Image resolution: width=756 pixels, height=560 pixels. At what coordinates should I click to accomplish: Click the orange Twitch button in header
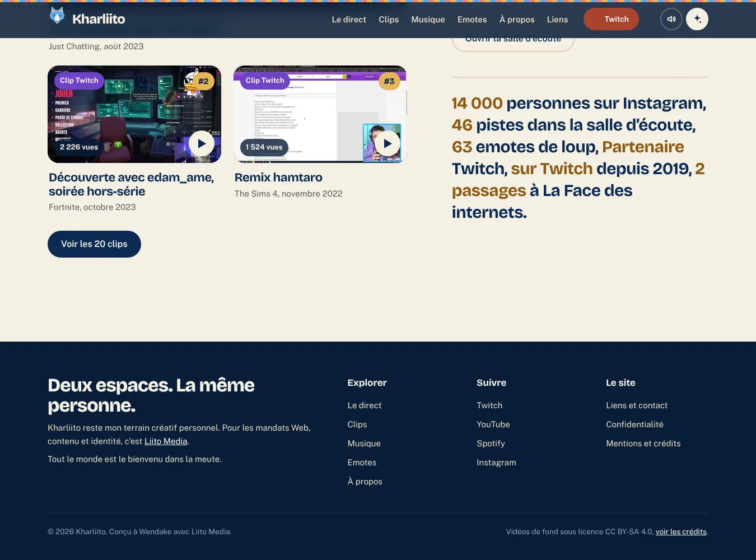pyautogui.click(x=611, y=19)
